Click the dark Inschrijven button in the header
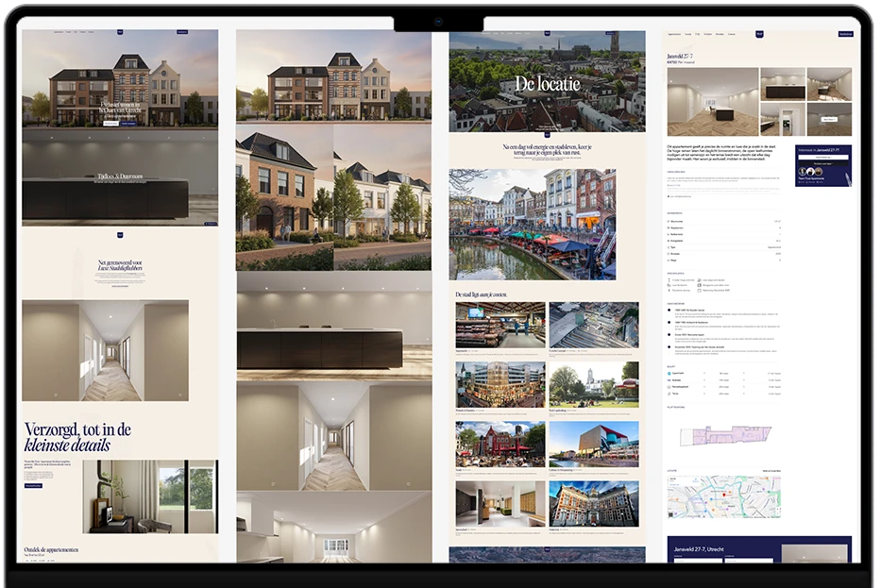This screenshot has width=881, height=588. 846,34
